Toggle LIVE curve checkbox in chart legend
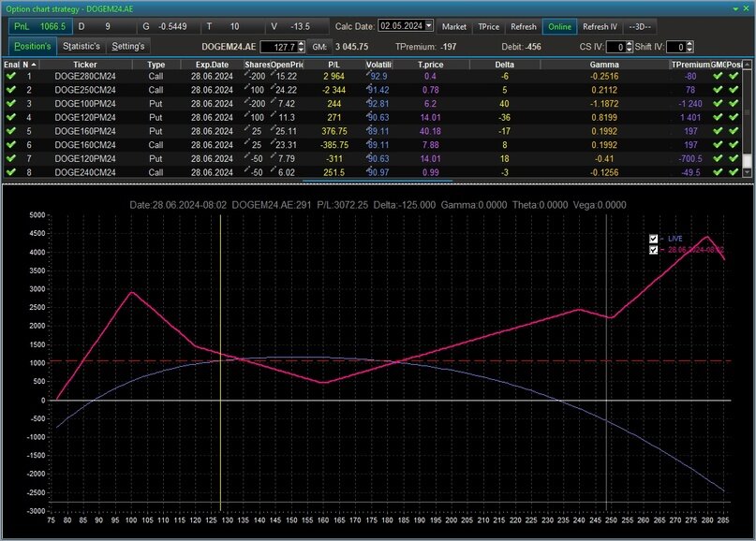The image size is (756, 541). click(653, 239)
